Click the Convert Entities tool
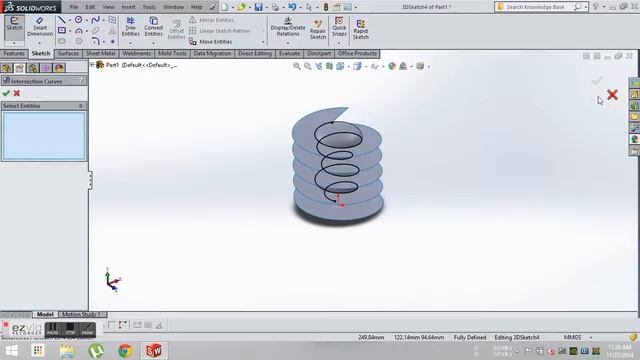This screenshot has width=640, height=360. pos(153,27)
